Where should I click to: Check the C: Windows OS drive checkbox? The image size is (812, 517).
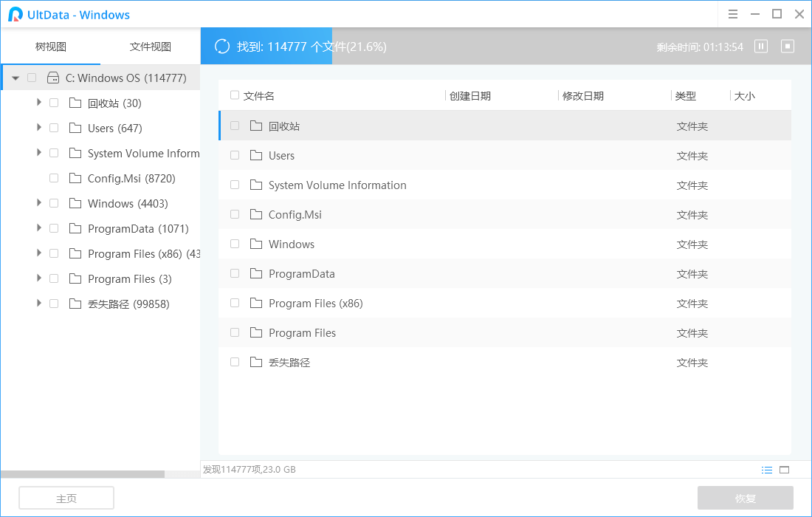click(x=32, y=77)
